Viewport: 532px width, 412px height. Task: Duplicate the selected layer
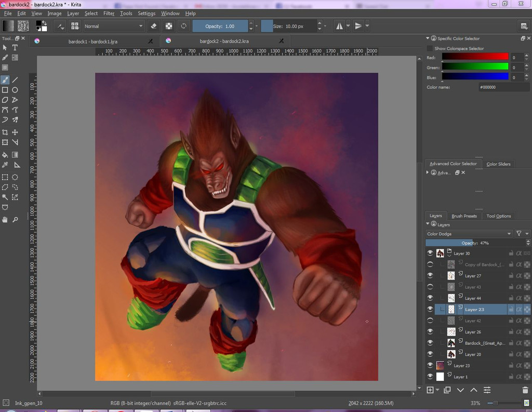point(447,390)
